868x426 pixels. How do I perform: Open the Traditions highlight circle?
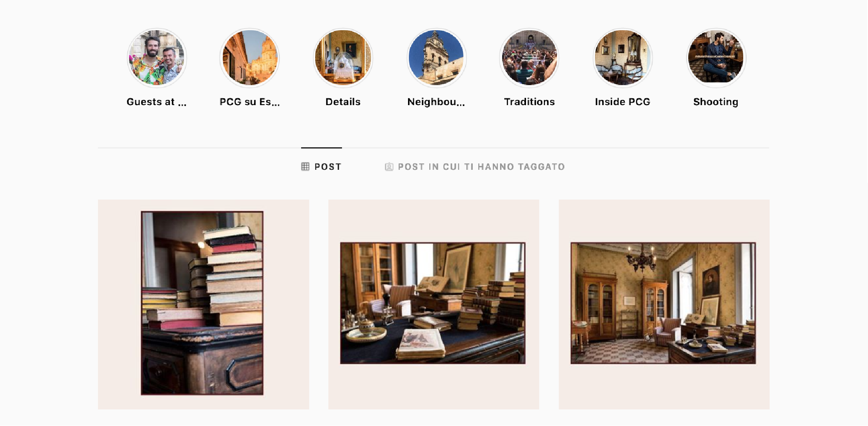(529, 58)
